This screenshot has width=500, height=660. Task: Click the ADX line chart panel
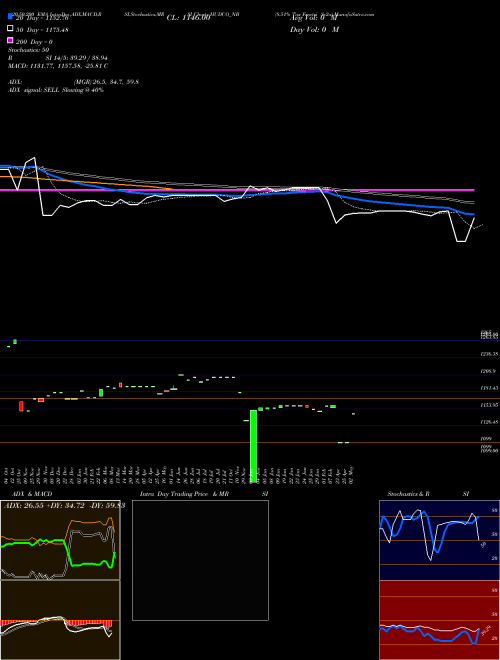pyautogui.click(x=60, y=540)
